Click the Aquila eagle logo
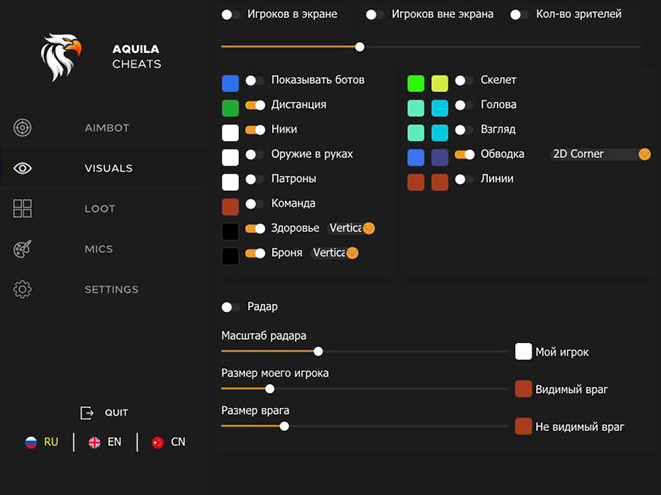 61,57
